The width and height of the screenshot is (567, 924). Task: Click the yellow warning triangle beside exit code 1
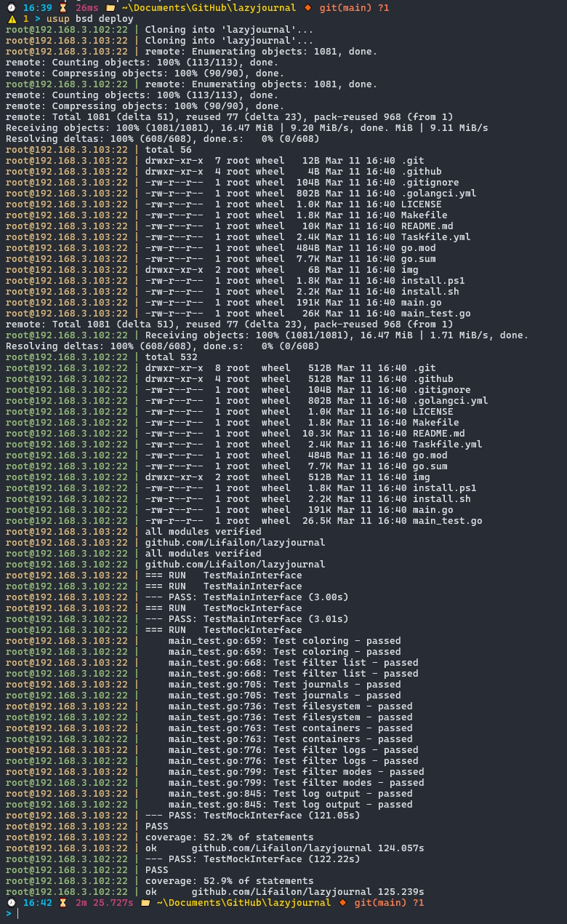(11, 19)
